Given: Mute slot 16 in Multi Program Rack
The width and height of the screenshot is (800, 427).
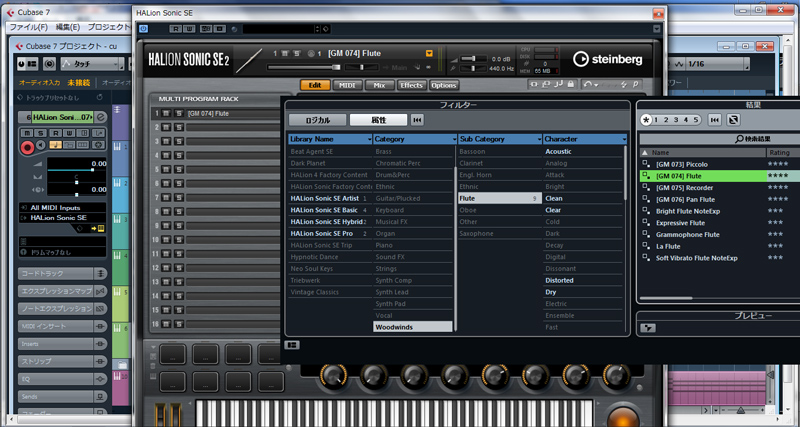Looking at the screenshot, I should (x=166, y=324).
